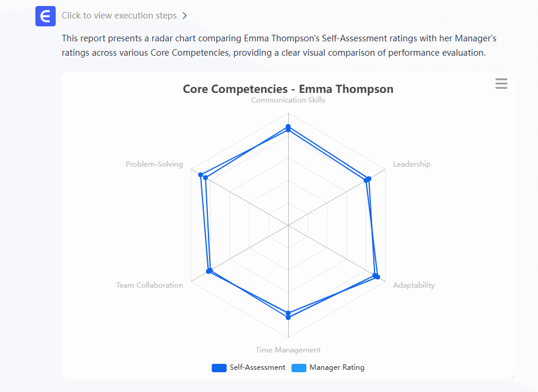Select the Adaptability axis label
This screenshot has height=392, width=538.
414,285
